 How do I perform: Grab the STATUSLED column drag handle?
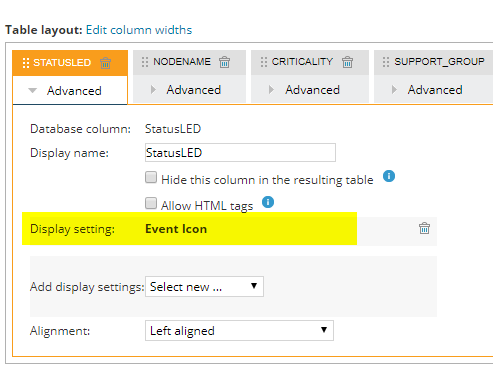coord(26,63)
